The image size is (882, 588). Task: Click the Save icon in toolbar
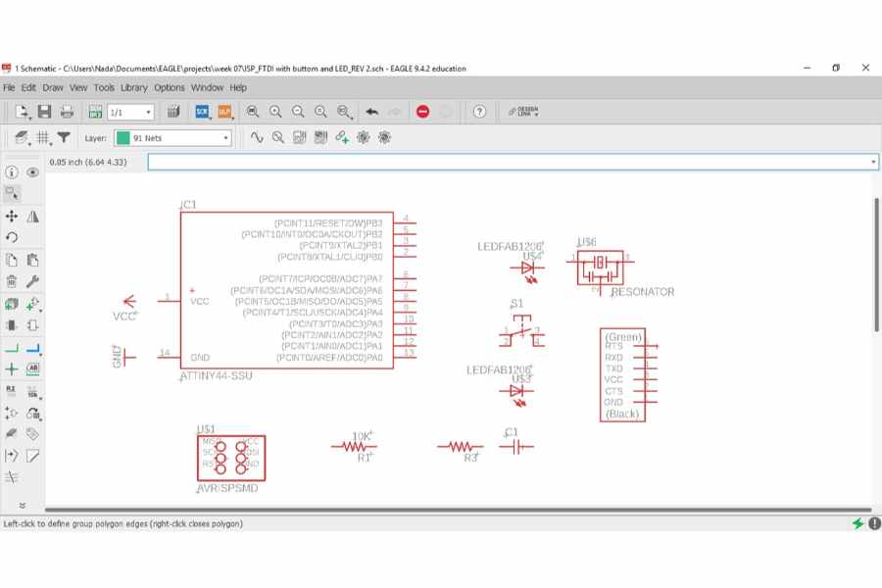click(x=44, y=112)
